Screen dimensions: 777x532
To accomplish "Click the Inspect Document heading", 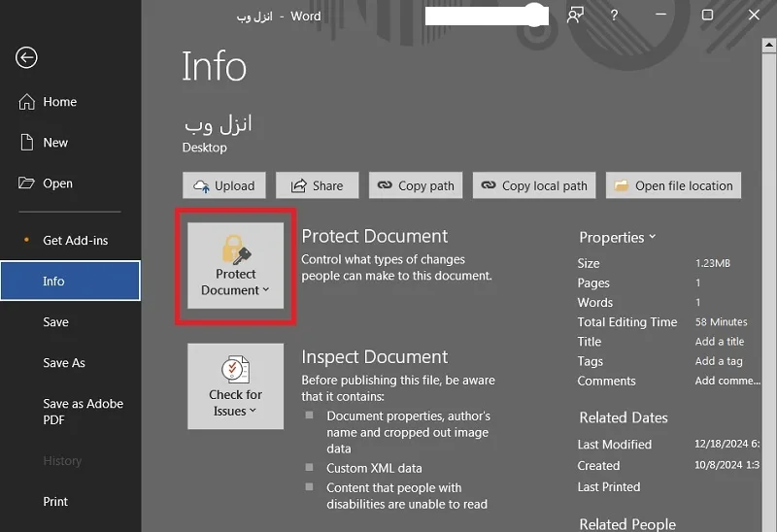I will coord(375,357).
